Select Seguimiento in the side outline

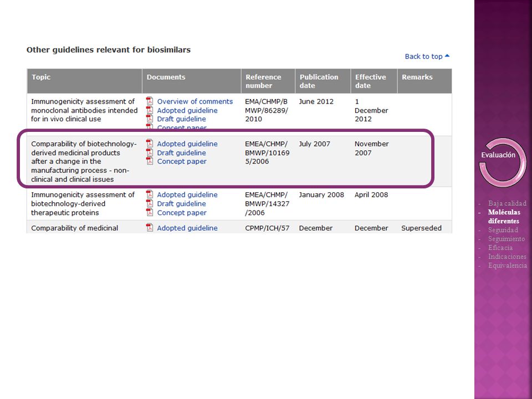[x=507, y=239]
